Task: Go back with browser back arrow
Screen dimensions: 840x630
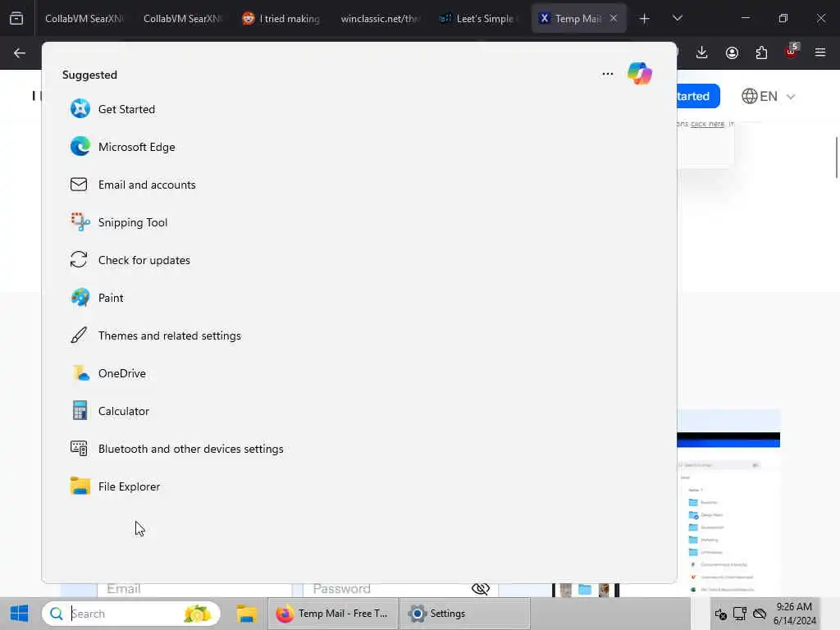Action: tap(20, 52)
